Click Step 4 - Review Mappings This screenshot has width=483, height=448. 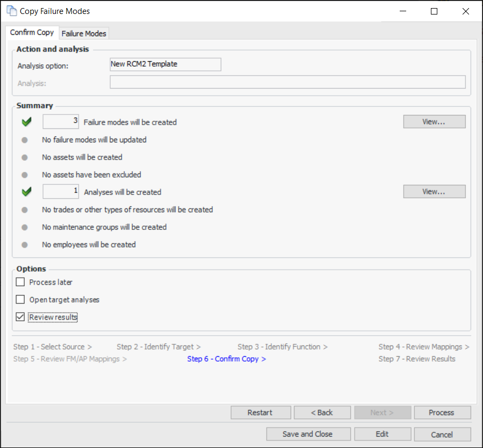pyautogui.click(x=424, y=346)
